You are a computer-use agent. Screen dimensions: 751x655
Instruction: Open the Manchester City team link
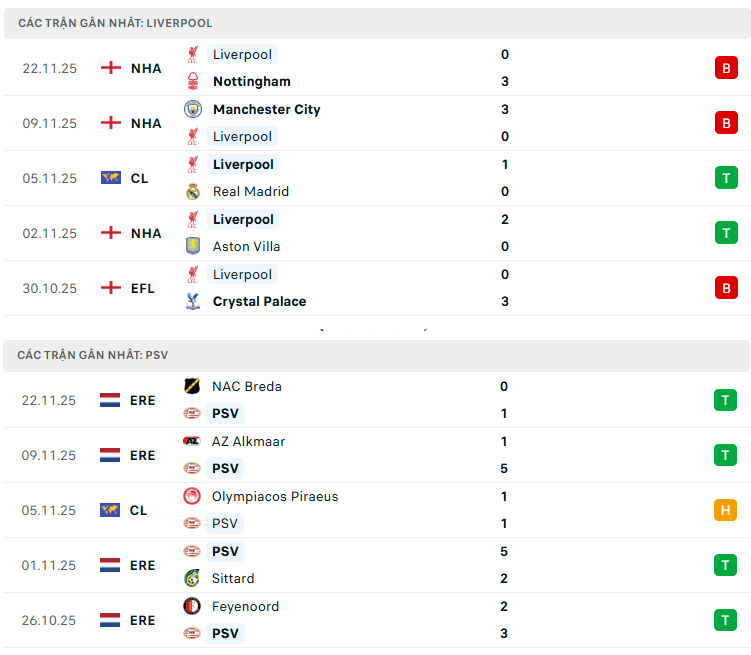tap(266, 109)
